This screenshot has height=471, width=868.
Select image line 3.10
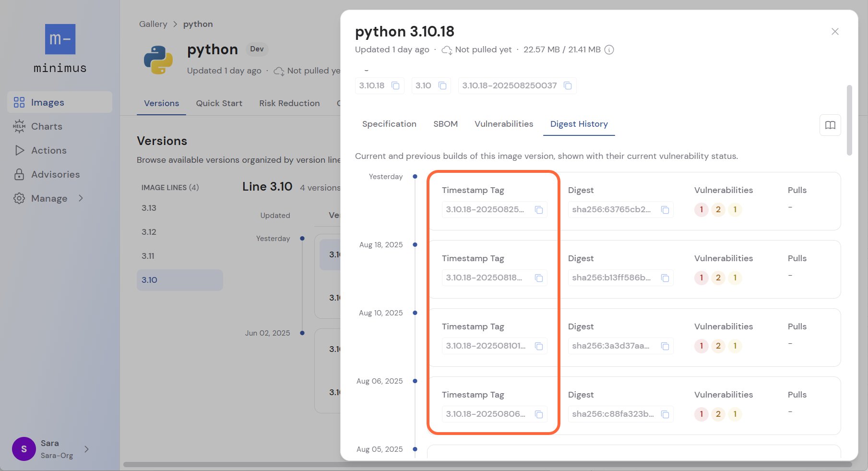tap(180, 280)
